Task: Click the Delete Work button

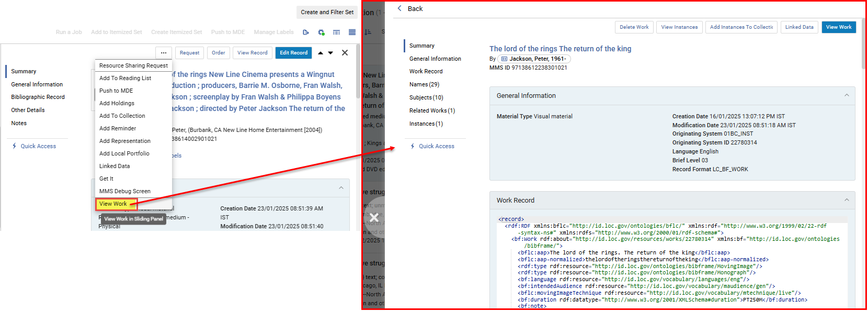Action: (634, 27)
